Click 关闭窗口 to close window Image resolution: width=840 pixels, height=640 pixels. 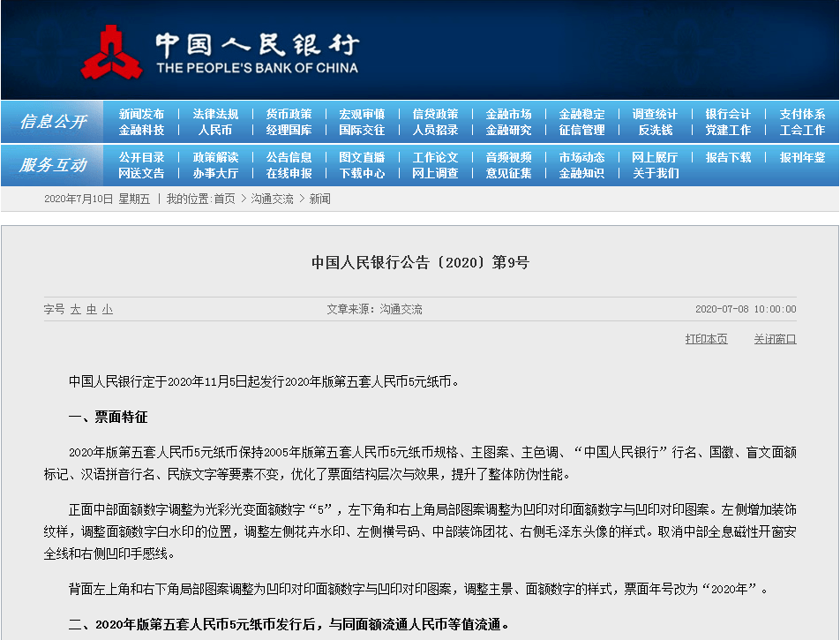tap(776, 339)
